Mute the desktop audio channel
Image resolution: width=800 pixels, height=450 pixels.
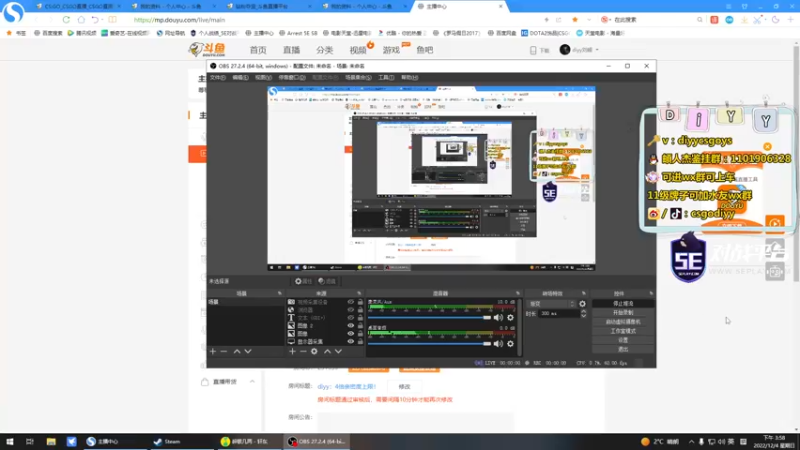498,344
